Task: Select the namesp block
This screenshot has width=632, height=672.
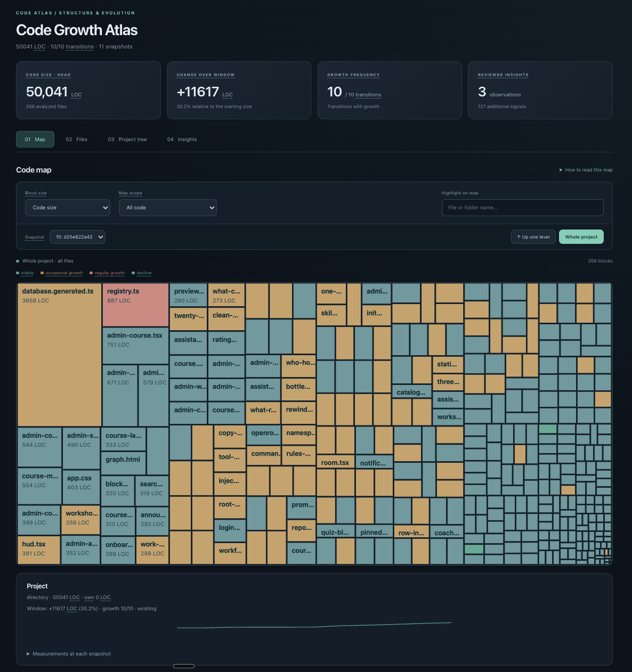Action: (298, 436)
